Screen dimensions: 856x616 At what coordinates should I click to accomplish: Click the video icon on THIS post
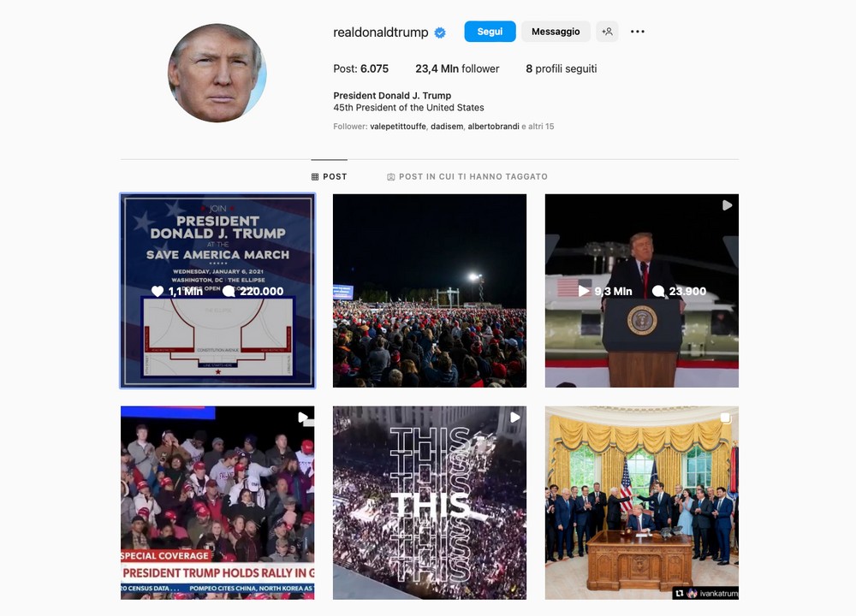click(x=514, y=418)
